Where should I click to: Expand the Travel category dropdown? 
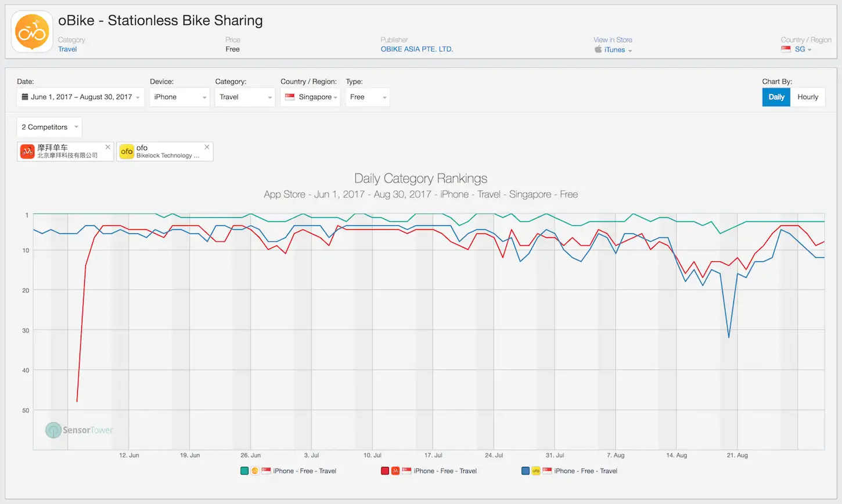pos(244,97)
